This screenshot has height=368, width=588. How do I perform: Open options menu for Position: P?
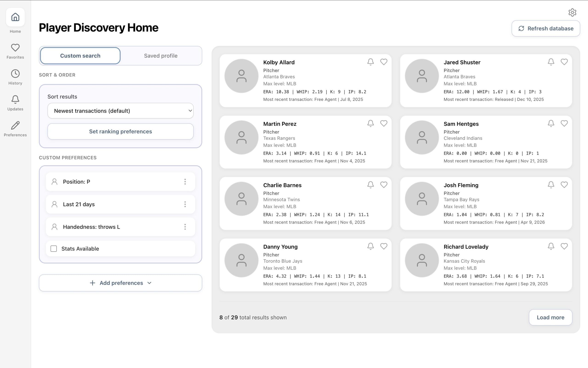[185, 181]
